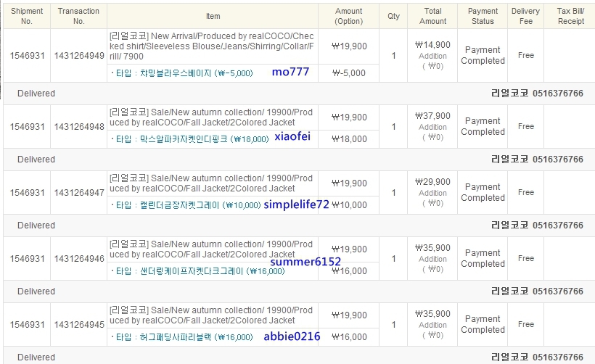Click transaction number 1431264946
595x364 pixels.
(x=79, y=259)
